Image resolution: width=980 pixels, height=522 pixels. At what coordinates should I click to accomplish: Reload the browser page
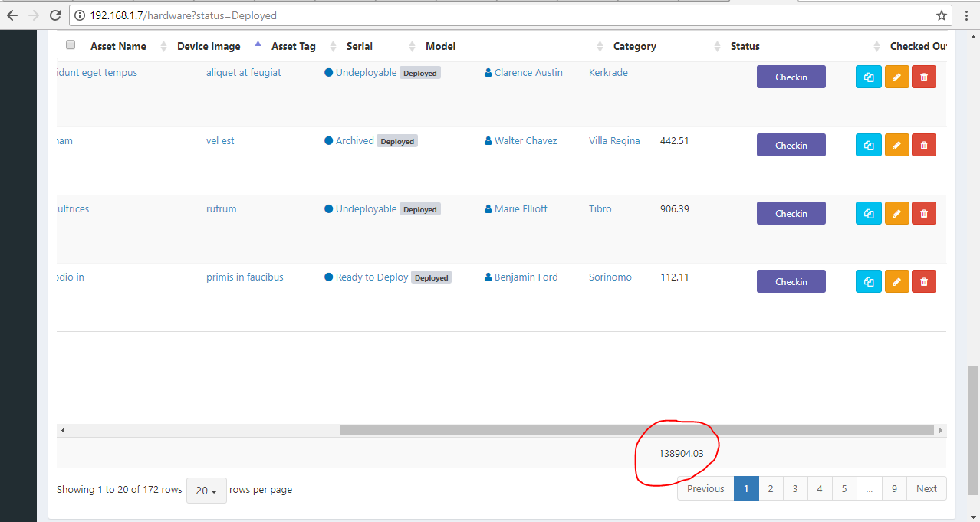click(55, 15)
